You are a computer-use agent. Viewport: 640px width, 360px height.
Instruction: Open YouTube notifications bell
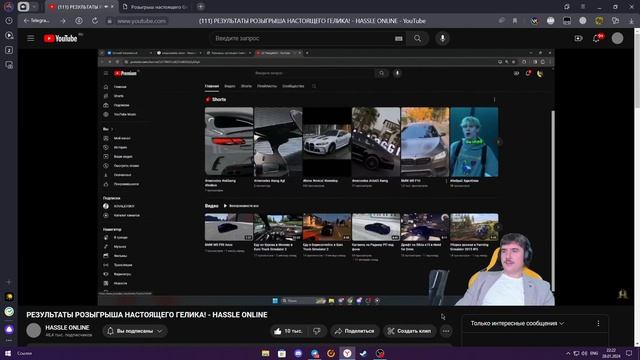coord(596,38)
